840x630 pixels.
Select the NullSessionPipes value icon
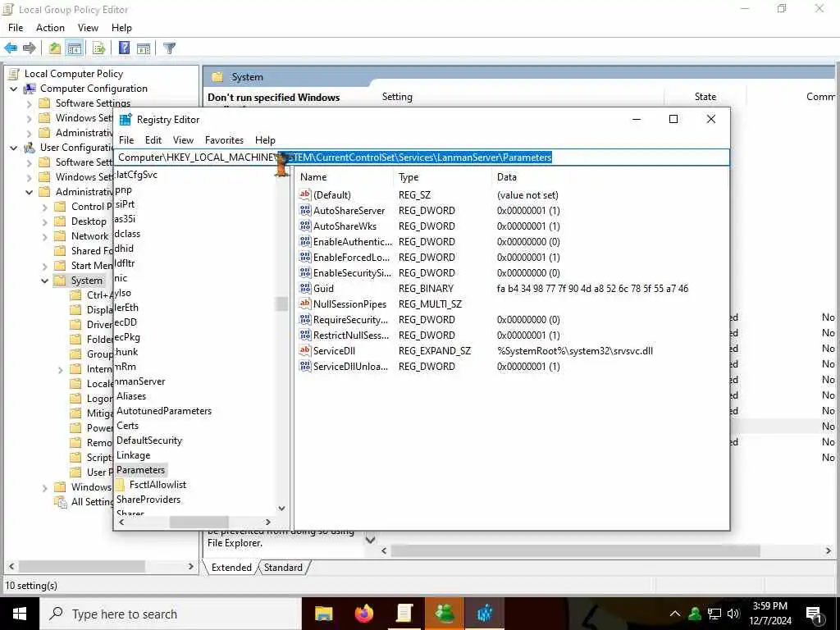tap(305, 304)
